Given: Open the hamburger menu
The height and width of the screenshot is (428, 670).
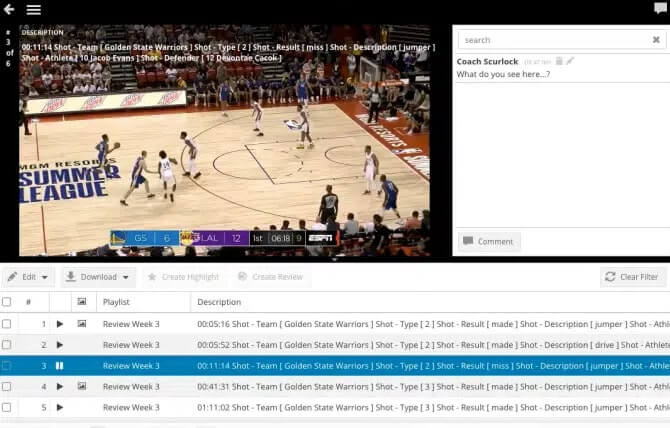Looking at the screenshot, I should (x=34, y=9).
